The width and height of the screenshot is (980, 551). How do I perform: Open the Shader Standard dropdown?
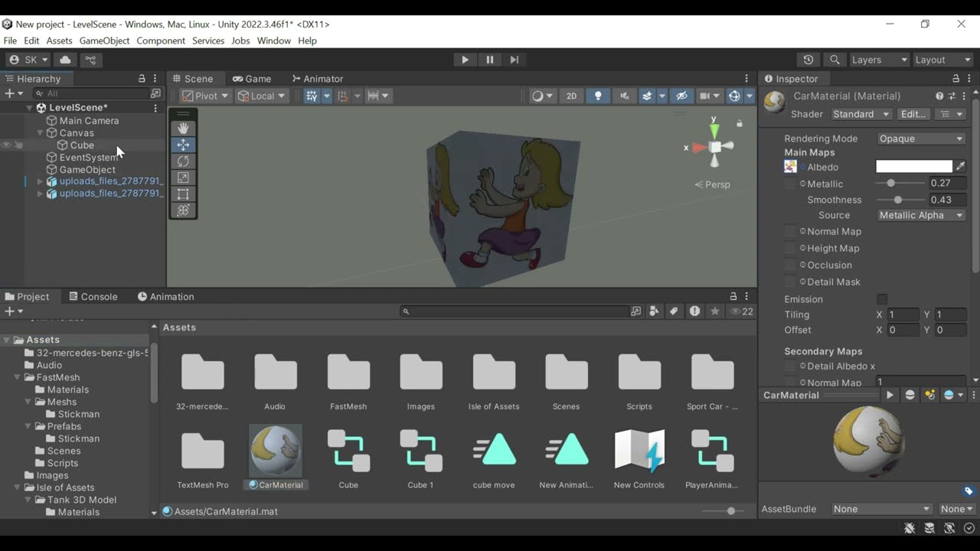click(x=861, y=114)
